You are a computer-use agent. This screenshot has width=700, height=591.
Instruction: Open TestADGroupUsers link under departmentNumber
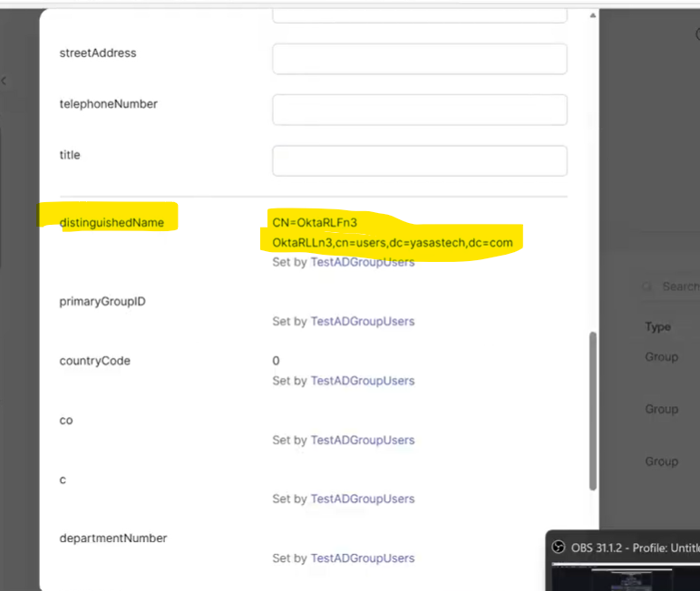coord(362,558)
